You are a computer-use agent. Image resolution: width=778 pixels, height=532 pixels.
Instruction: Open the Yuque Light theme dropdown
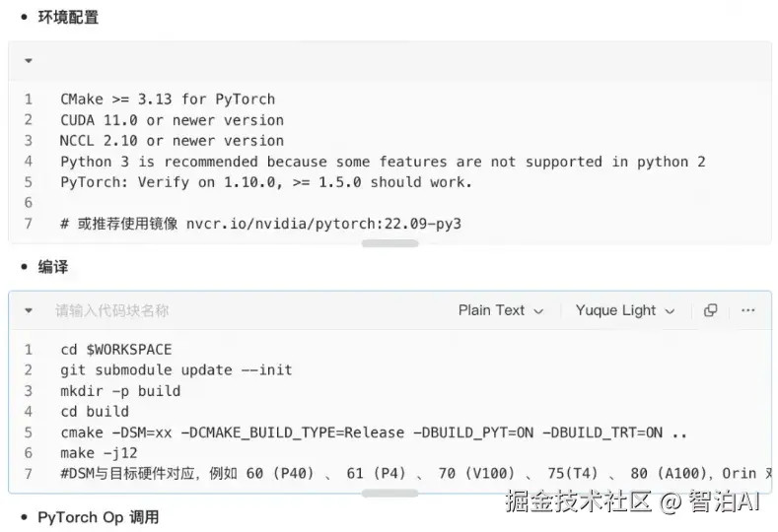click(x=625, y=310)
